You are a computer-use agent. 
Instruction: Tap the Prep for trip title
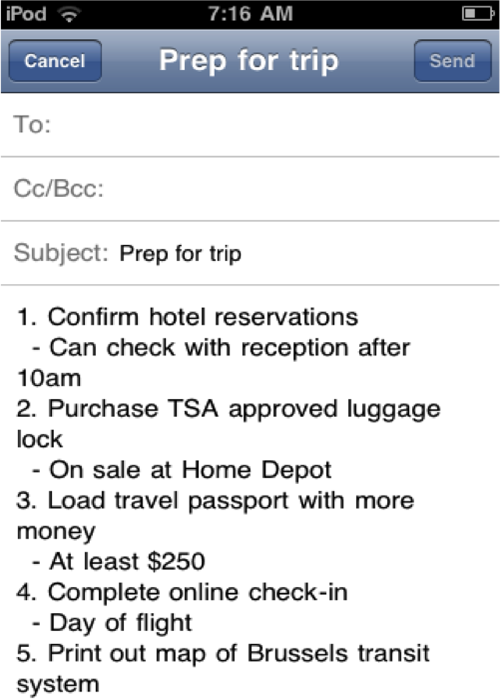coord(249,60)
